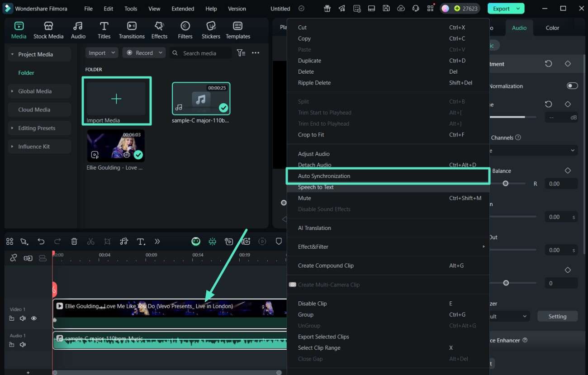Click the selection arrow tool in the timeline toolbar
This screenshot has height=375, width=588.
pos(24,242)
